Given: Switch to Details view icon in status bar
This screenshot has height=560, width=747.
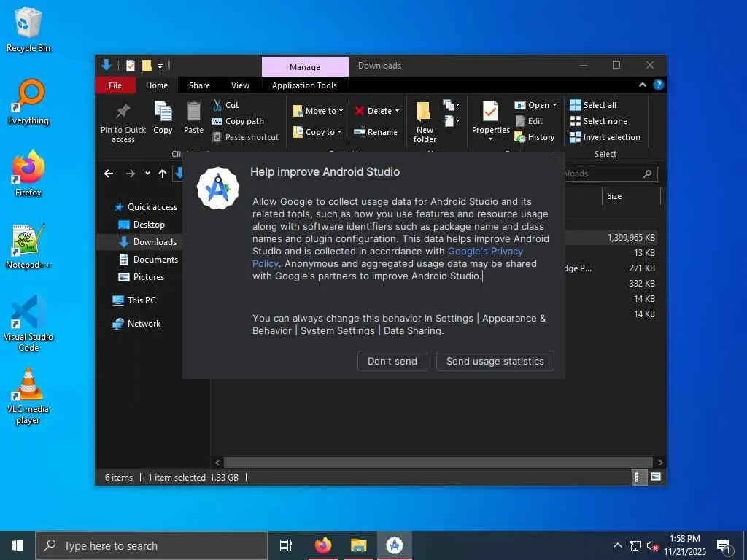Looking at the screenshot, I should (x=638, y=477).
